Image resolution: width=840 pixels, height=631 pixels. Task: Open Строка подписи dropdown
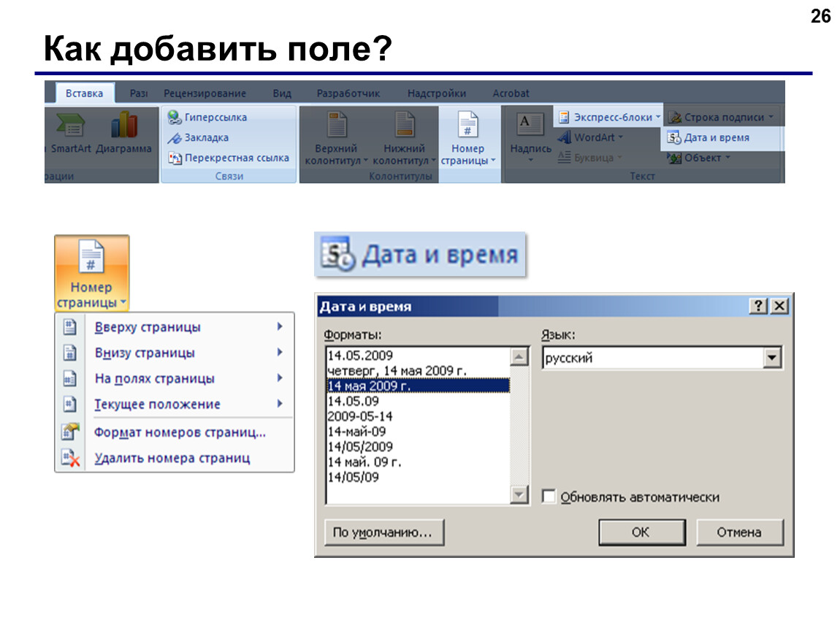tap(721, 117)
